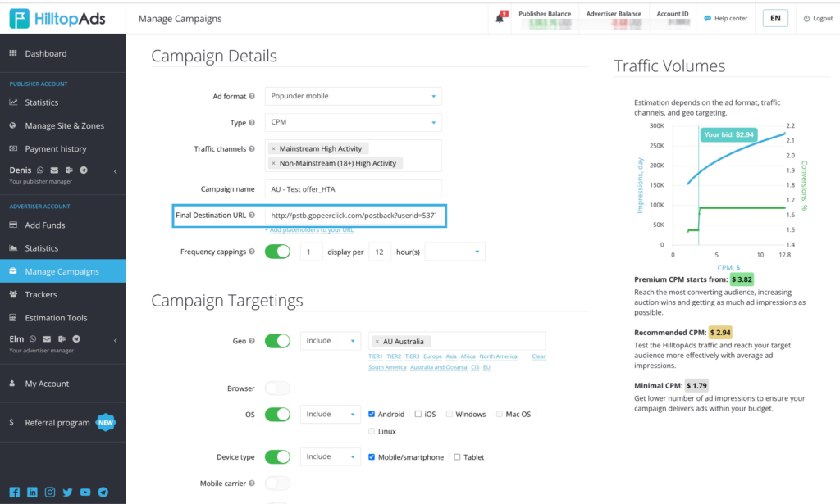This screenshot has width=840, height=504.
Task: Contact Elm via the Teams icon
Action: point(62,338)
